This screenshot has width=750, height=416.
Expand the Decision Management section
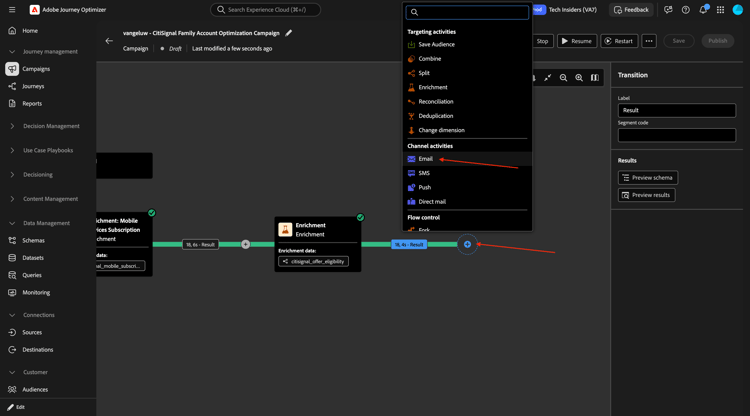point(12,126)
